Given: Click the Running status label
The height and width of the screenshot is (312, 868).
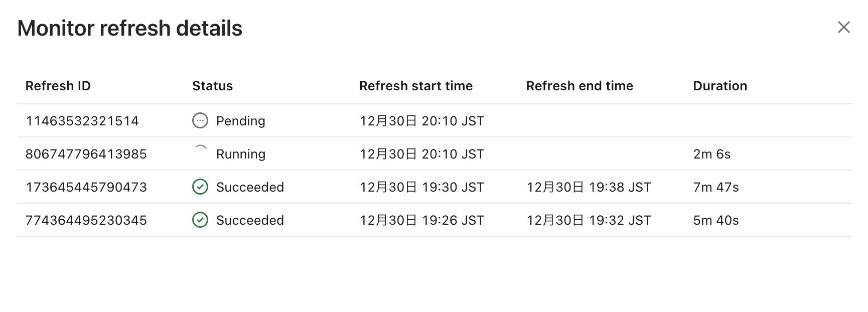Looking at the screenshot, I should tap(241, 154).
